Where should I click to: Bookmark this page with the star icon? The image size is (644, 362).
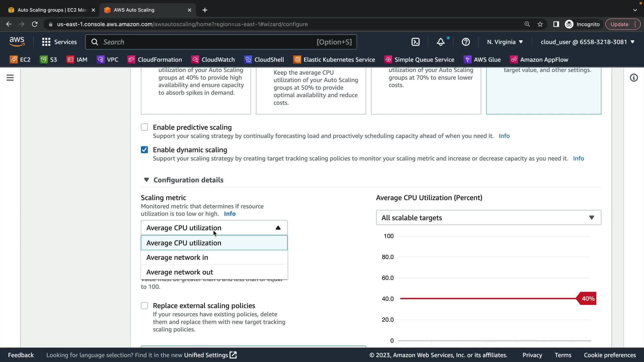pos(540,24)
